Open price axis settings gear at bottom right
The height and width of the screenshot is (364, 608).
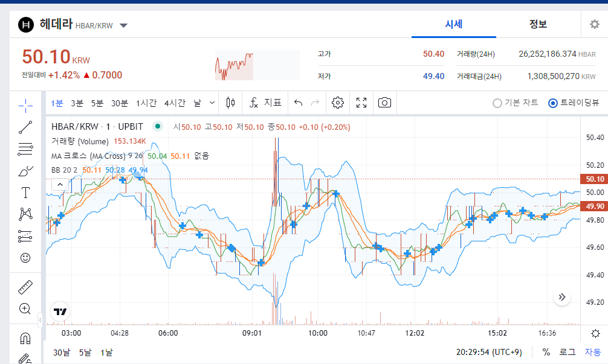595,333
